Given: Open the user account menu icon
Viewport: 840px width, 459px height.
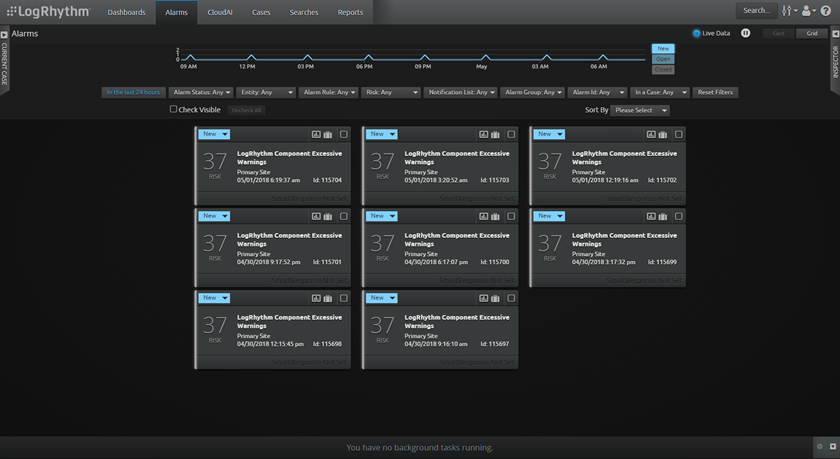Looking at the screenshot, I should point(807,11).
